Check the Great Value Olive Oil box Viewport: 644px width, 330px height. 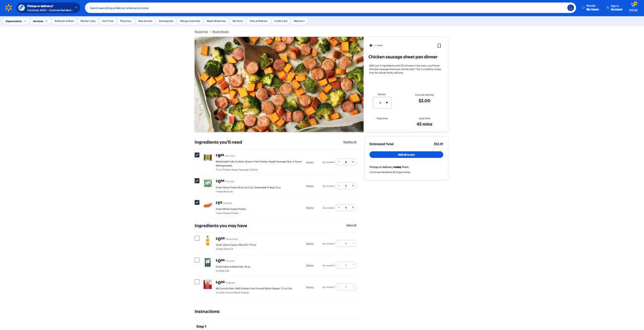click(197, 238)
